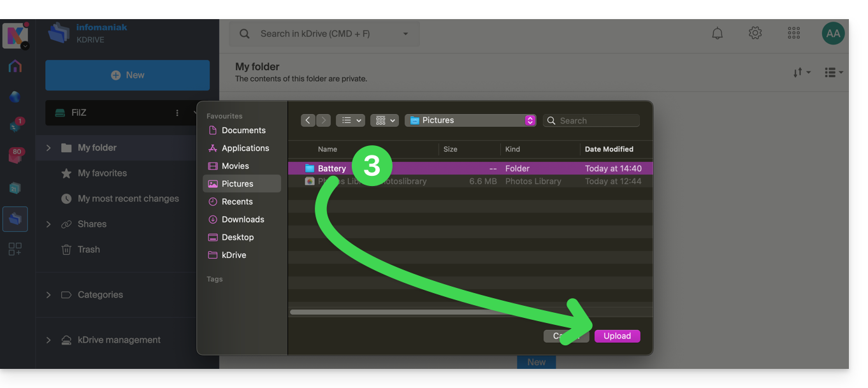Viewport: 868px width, 388px height.
Task: Open the settings gear icon
Action: pos(755,33)
